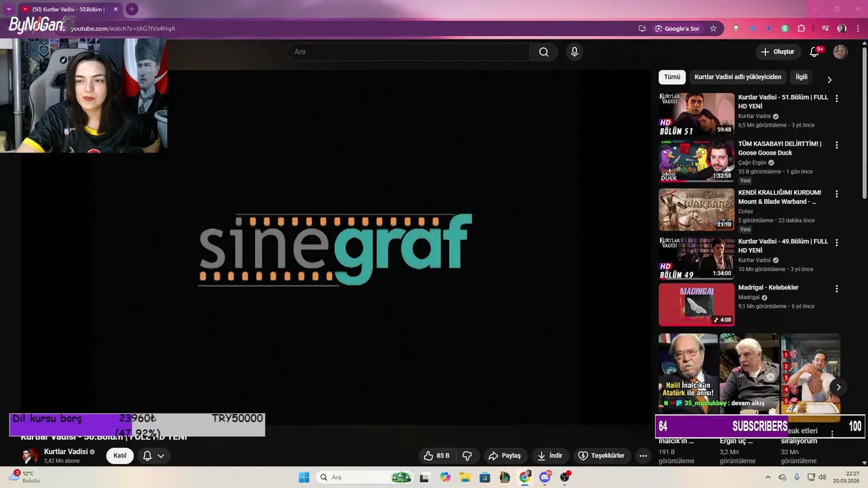Open TÜM KASABAYI DELİRTTİM Goose Goose Duck video
The image size is (868, 488).
click(x=696, y=161)
